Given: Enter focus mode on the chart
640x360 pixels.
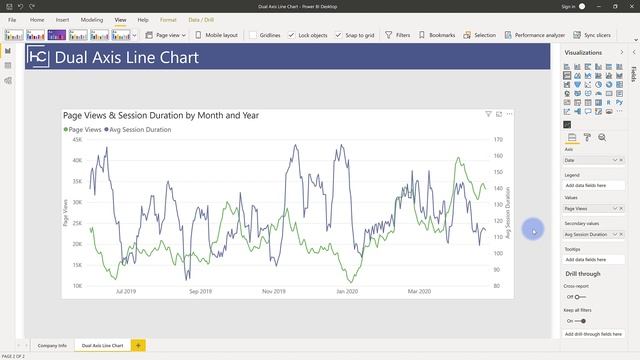Looking at the screenshot, I should click(499, 114).
